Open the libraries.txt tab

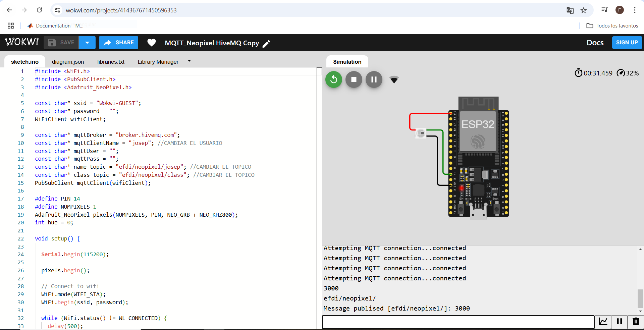[x=111, y=62]
